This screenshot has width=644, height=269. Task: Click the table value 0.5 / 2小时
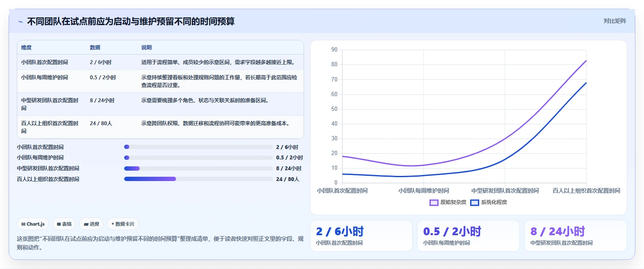tap(103, 78)
